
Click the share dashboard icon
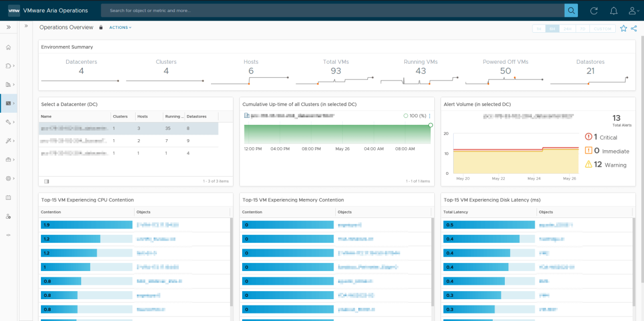click(x=634, y=28)
